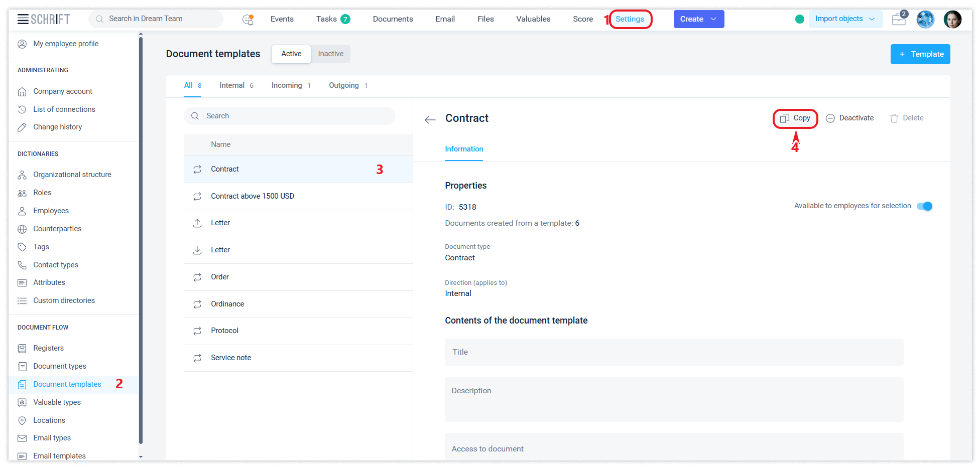Select the Active templates toggle

[291, 54]
